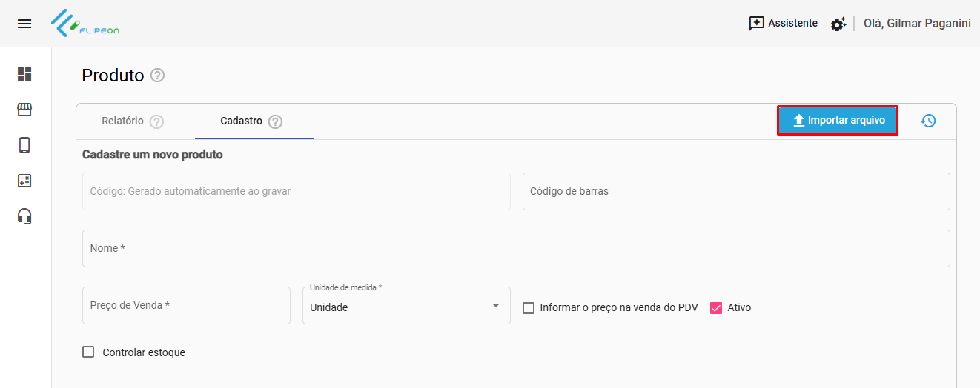Screen dimensions: 980x388
Task: Focus the Código de barras field
Action: [x=736, y=191]
